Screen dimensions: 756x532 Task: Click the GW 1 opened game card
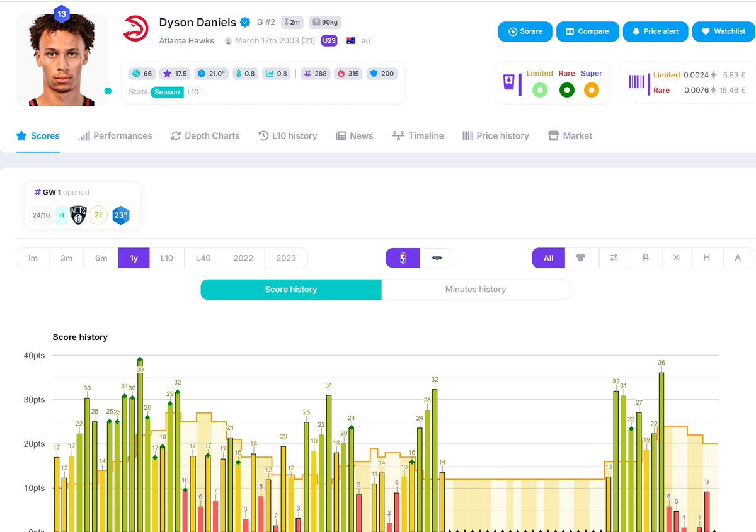[83, 205]
